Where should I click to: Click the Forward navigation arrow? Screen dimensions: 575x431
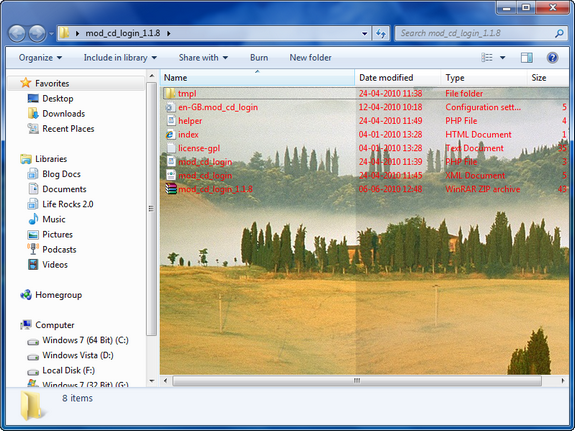(37, 34)
